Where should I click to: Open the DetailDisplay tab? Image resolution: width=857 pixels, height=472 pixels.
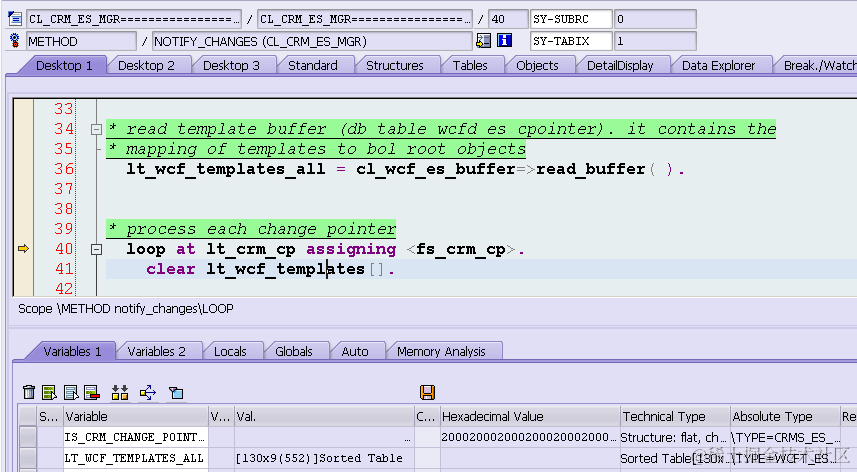click(620, 66)
